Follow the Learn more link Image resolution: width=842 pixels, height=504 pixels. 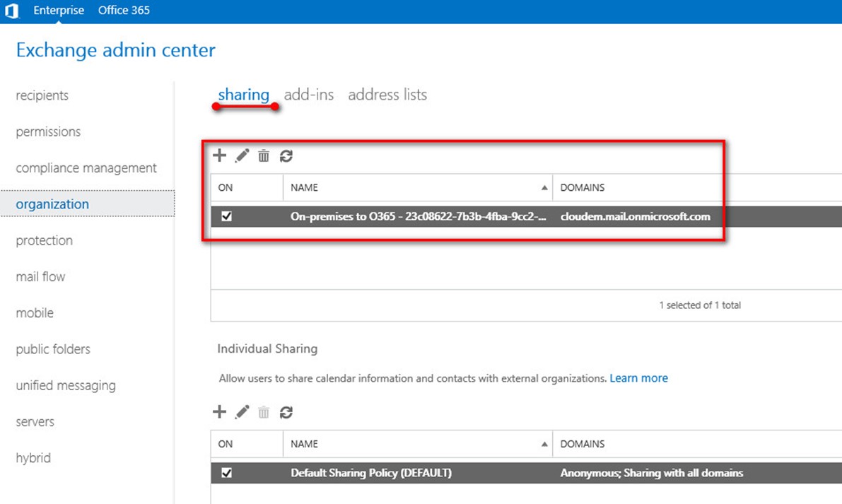639,378
